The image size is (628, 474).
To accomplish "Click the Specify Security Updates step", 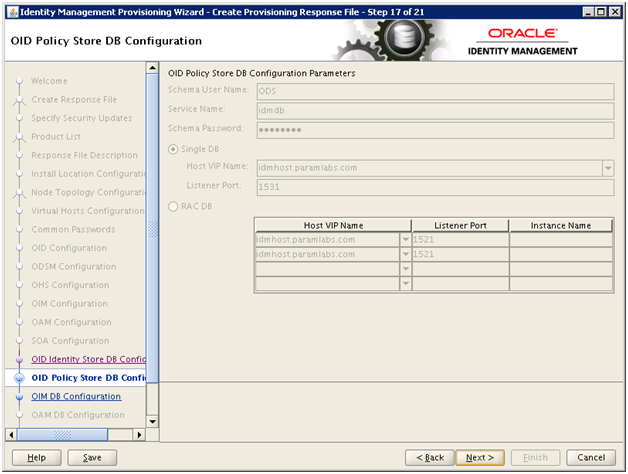I will (82, 118).
